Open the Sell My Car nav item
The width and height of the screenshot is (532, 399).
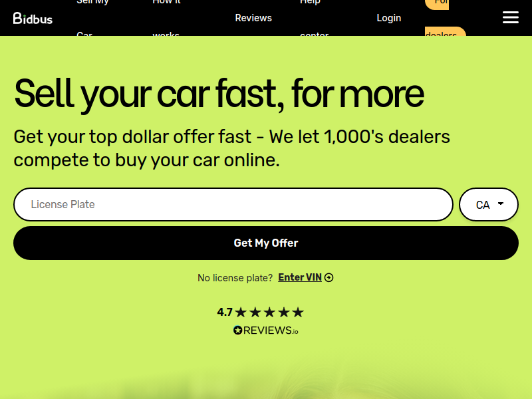pyautogui.click(x=92, y=18)
